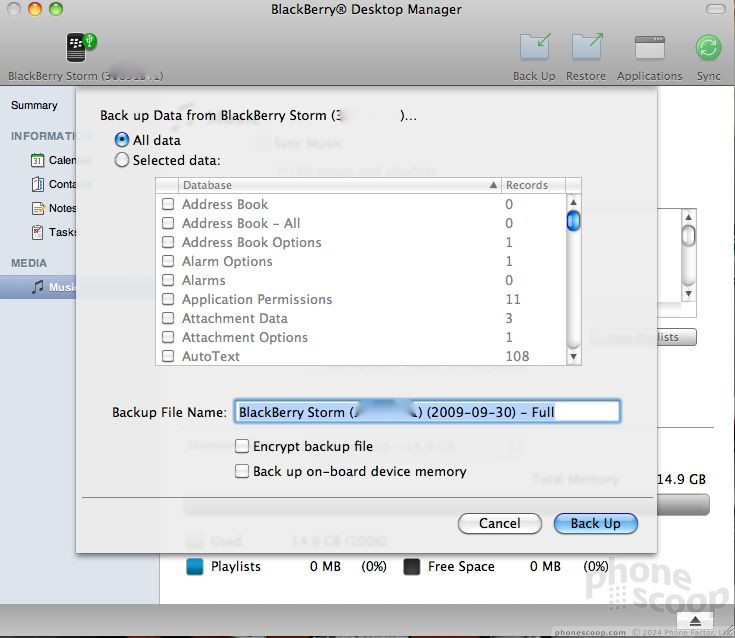Click the Application Permissions record count 11

(513, 299)
